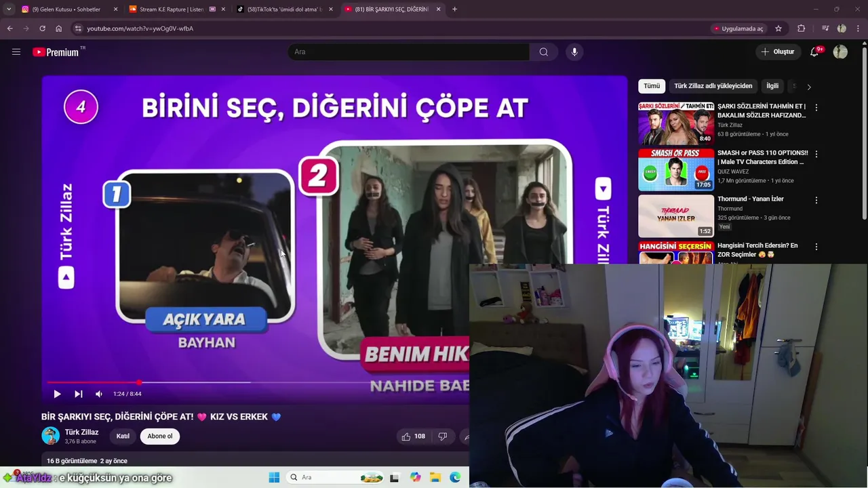Subscribe with the Abone ol button
The height and width of the screenshot is (488, 868).
point(160,436)
